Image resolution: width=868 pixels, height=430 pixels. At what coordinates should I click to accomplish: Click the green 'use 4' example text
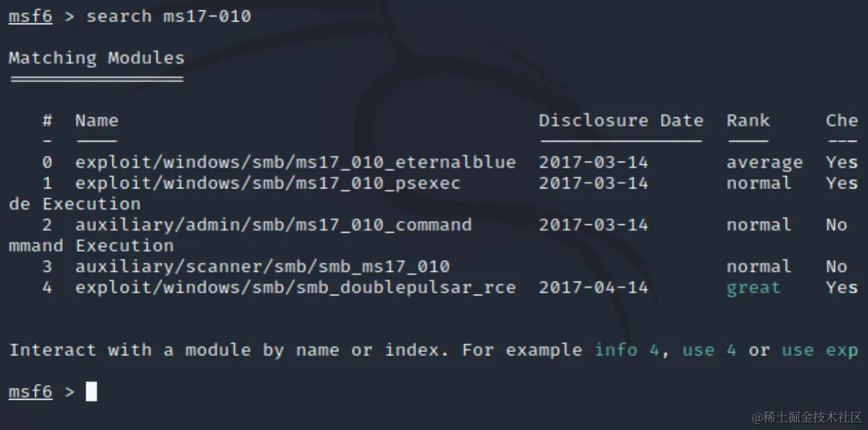[x=708, y=350]
